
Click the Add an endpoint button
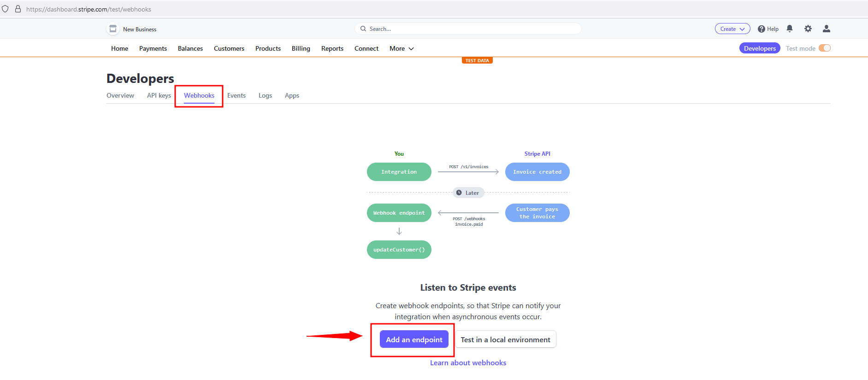(414, 339)
